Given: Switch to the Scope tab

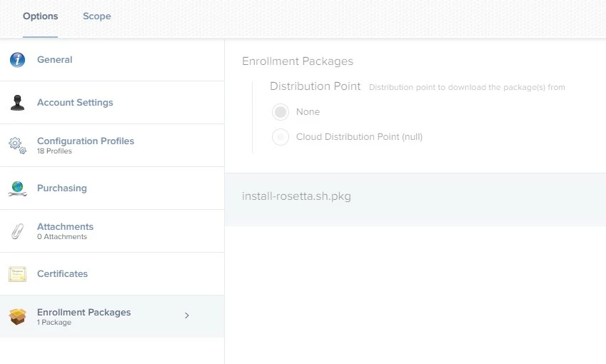Looking at the screenshot, I should click(96, 16).
